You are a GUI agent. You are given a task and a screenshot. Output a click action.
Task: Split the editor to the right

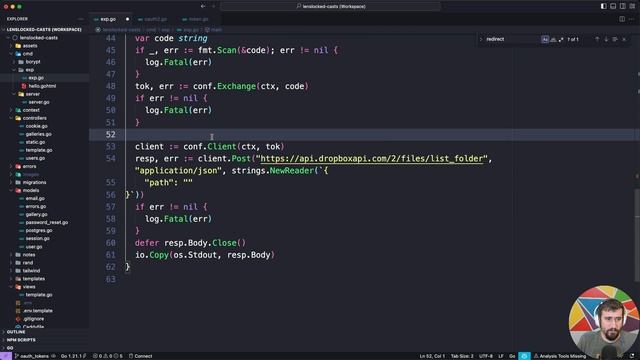(x=622, y=19)
